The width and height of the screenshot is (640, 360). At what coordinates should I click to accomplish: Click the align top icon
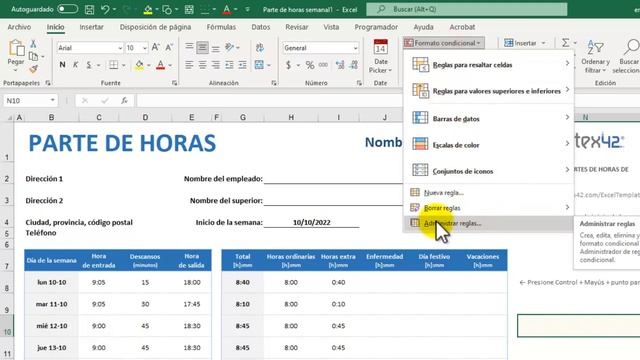click(x=189, y=47)
